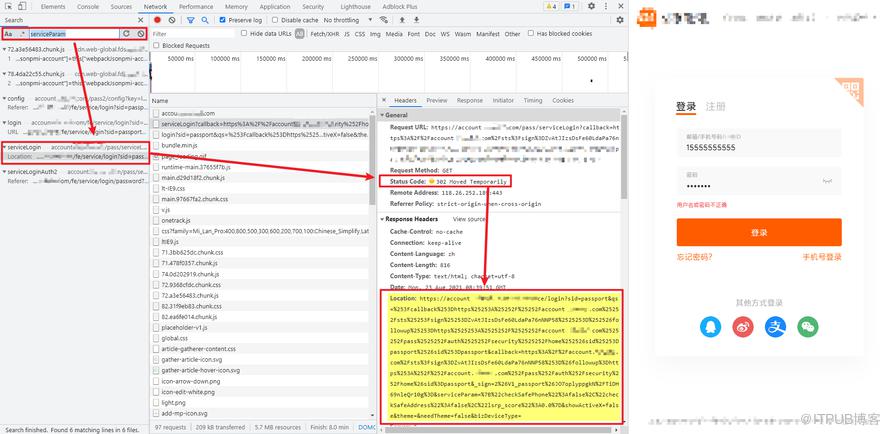Open No throttling dropdown
Screen dimensions: 890x434
point(347,20)
